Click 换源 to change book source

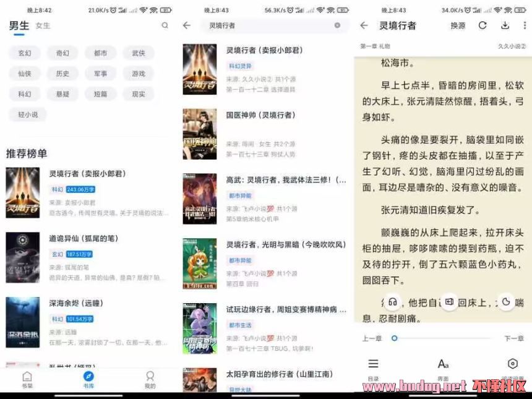tap(458, 26)
